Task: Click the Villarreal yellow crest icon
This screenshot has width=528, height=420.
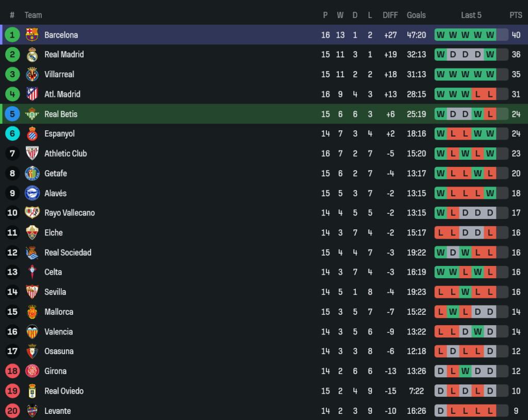Action: [32, 74]
